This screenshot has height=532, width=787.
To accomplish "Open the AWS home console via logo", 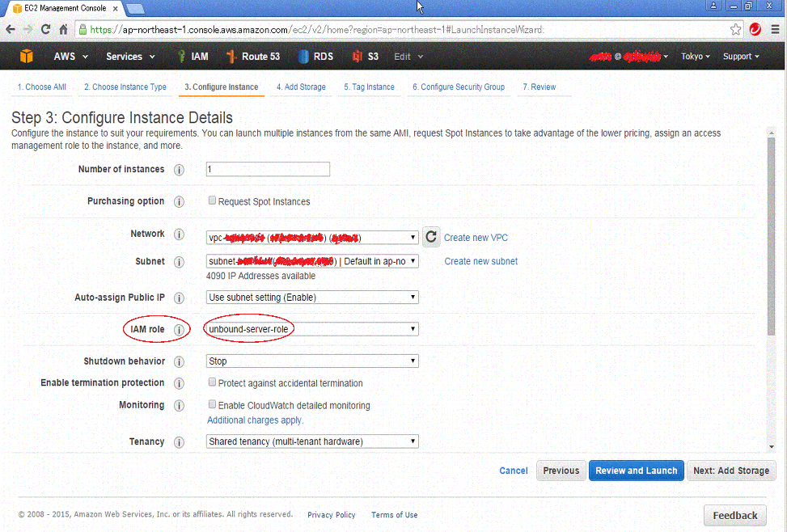I will (x=26, y=56).
